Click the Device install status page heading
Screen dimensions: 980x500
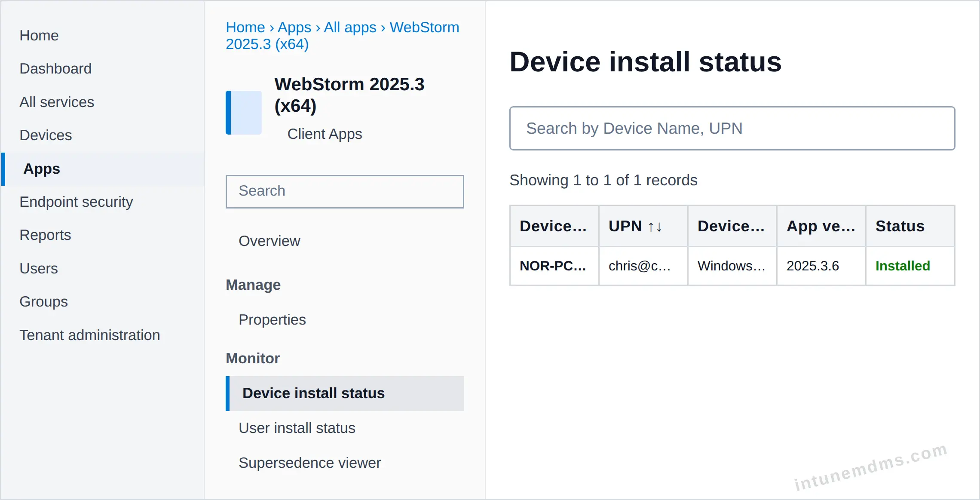coord(645,61)
